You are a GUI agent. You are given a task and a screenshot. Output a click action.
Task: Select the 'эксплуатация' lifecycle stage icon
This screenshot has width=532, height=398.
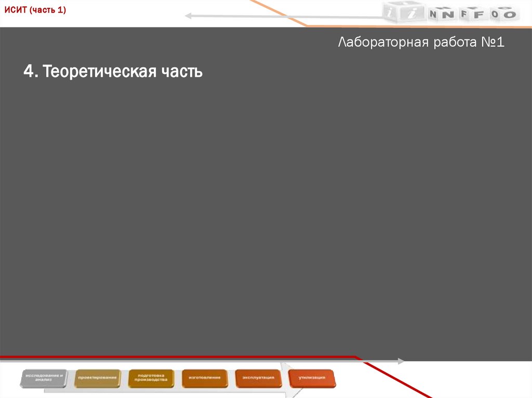pyautogui.click(x=258, y=377)
